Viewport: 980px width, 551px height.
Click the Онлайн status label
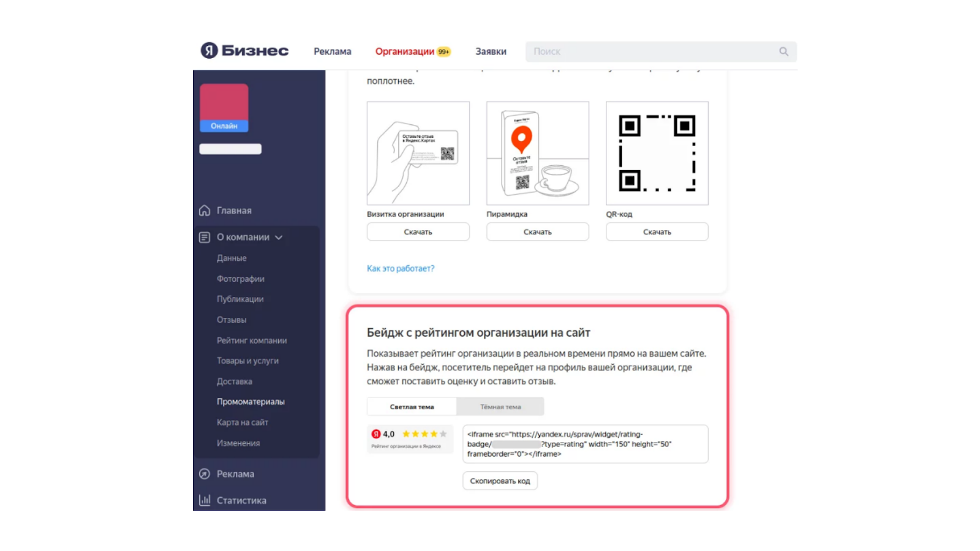[224, 126]
